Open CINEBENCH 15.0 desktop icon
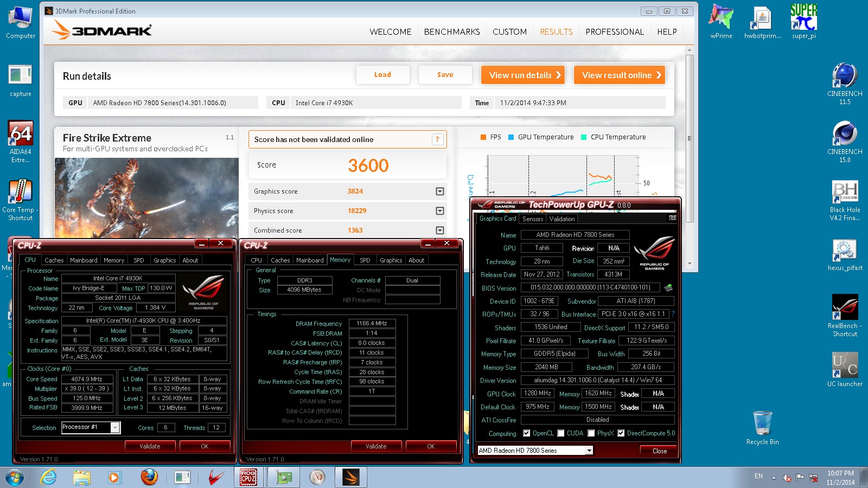Image resolution: width=868 pixels, height=488 pixels. click(845, 142)
